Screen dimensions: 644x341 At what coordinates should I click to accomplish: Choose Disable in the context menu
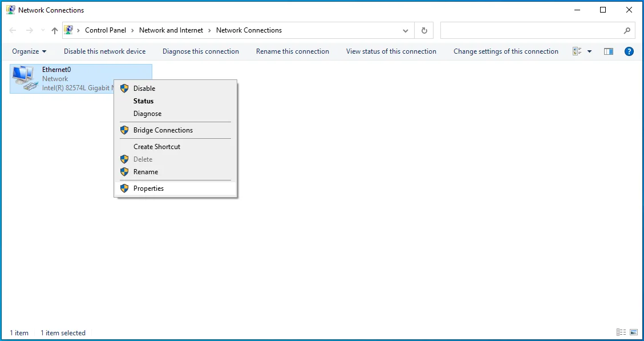click(x=175, y=89)
